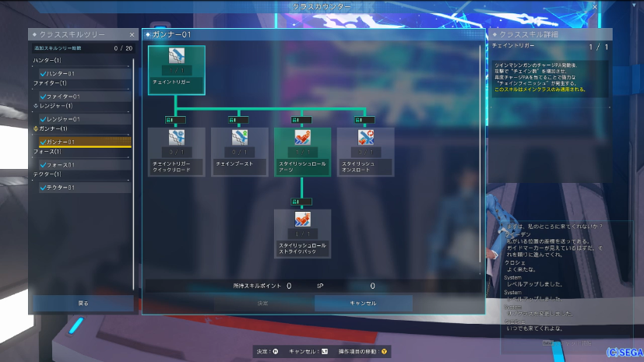The height and width of the screenshot is (362, 644).
Task: Select スタイリッシュ オンスロート skill icon
Action: (x=365, y=138)
